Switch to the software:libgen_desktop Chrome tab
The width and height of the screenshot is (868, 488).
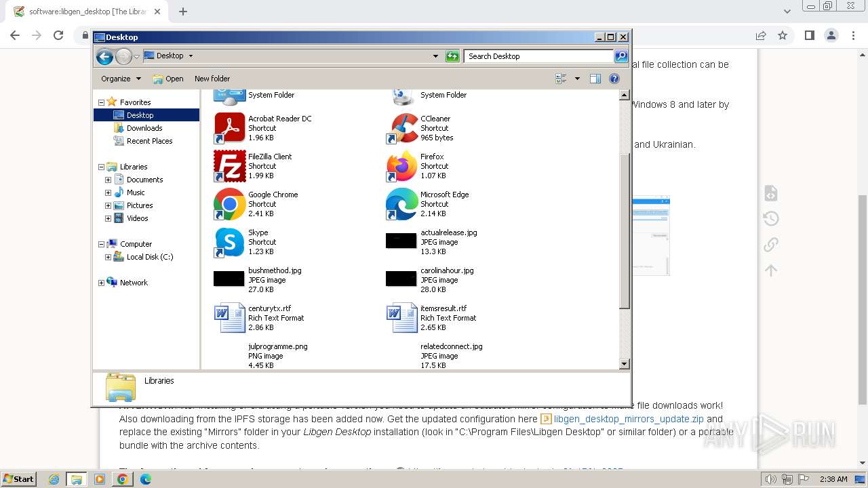(x=85, y=12)
